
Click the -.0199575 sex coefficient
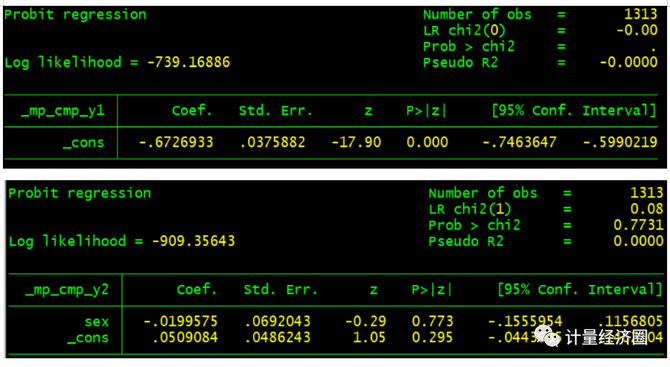[180, 321]
